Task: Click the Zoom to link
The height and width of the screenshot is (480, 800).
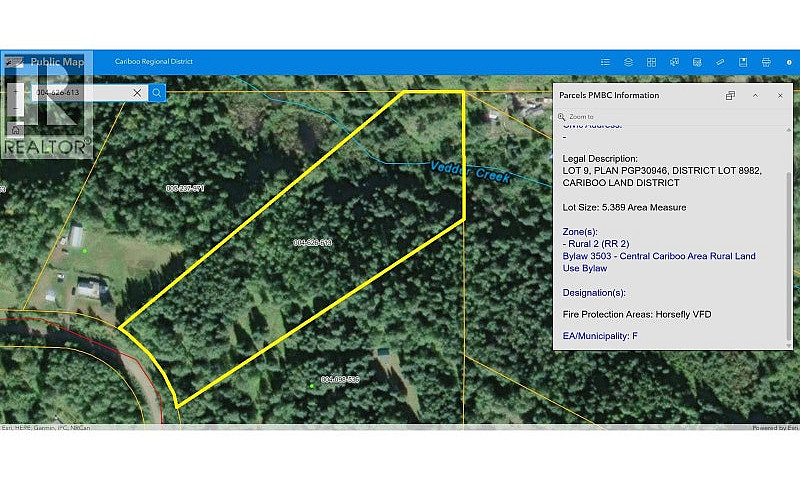Action: tap(576, 117)
